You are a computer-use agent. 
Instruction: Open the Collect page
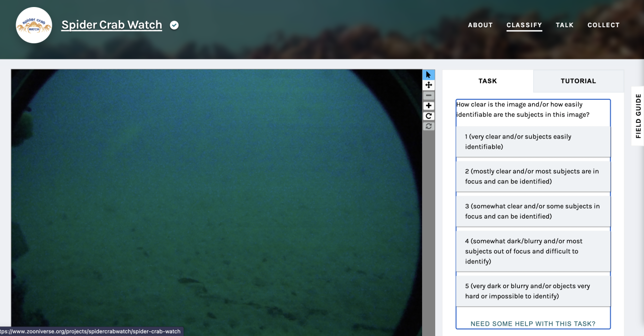[604, 25]
